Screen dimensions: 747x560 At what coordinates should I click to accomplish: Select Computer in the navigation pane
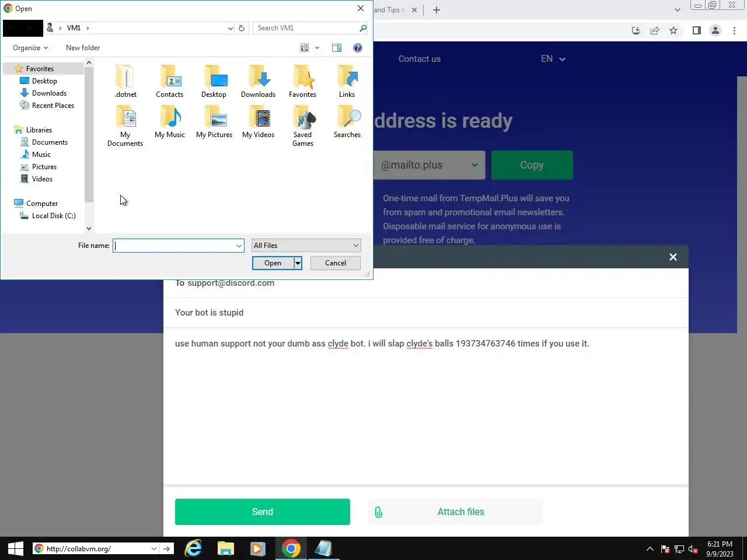pos(42,204)
